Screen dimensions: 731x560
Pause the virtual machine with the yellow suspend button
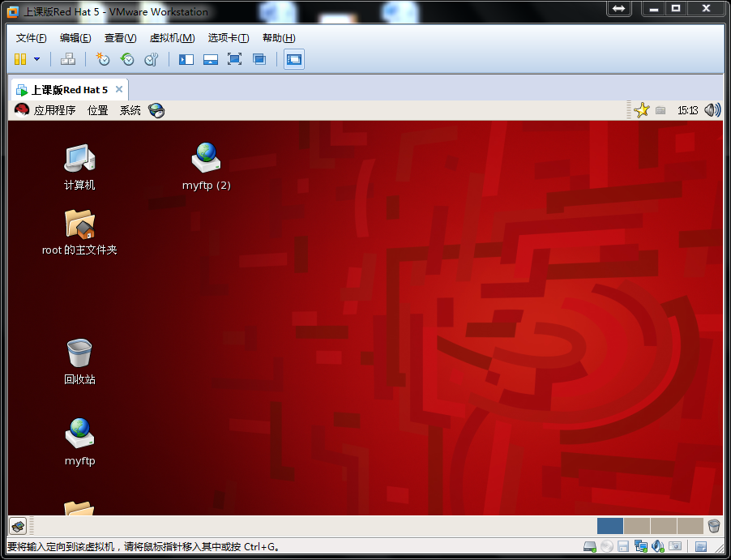tap(20, 59)
